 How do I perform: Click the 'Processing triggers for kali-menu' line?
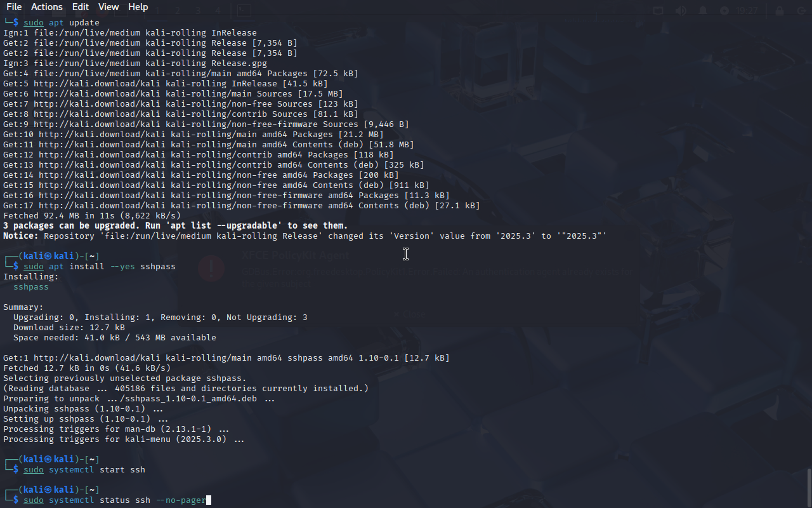click(x=124, y=439)
